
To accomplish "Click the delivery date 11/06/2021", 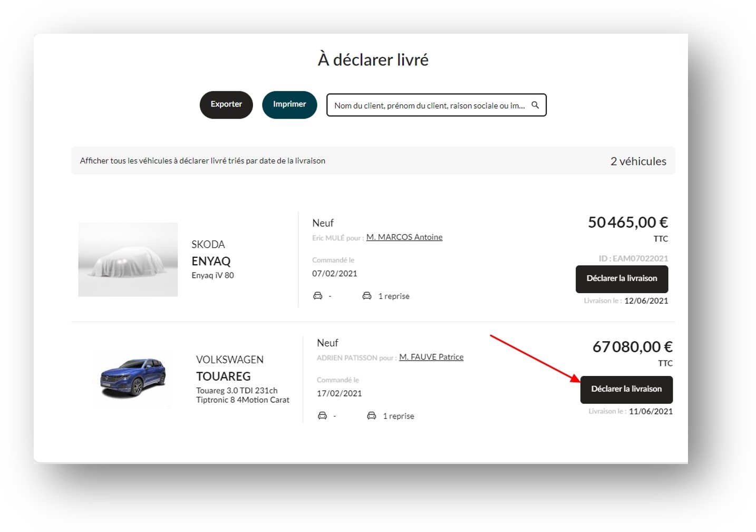I will (651, 411).
